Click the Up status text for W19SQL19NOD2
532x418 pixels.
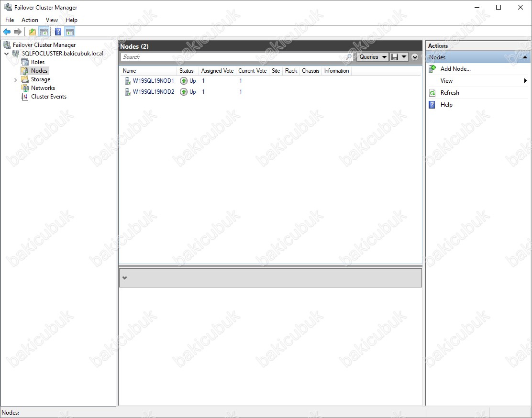pos(193,92)
